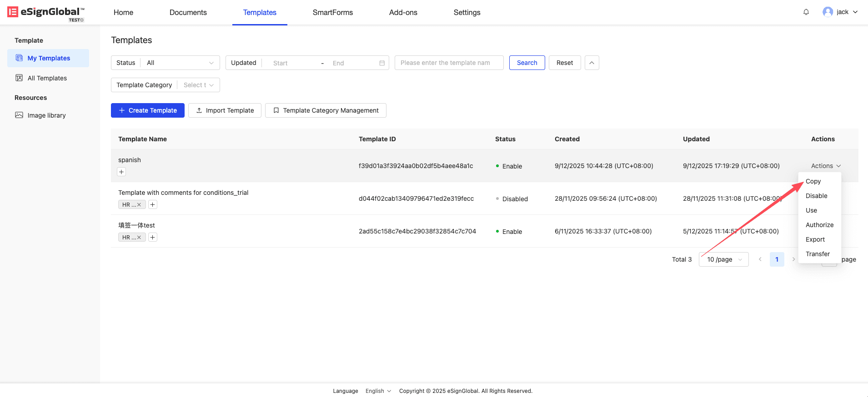Change footer Language from English
Screen dimensions: 868x397
click(378, 391)
